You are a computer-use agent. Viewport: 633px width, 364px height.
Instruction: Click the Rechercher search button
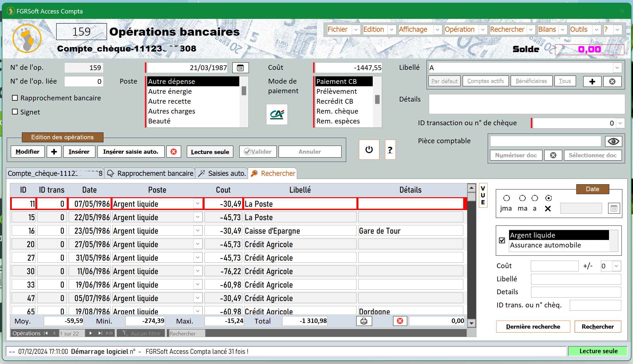(x=598, y=327)
